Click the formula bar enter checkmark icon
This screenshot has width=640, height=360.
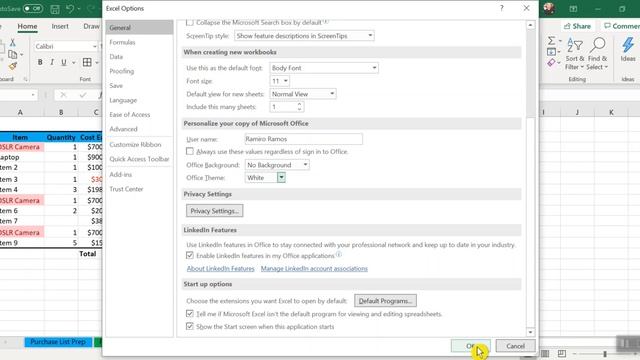(x=83, y=95)
